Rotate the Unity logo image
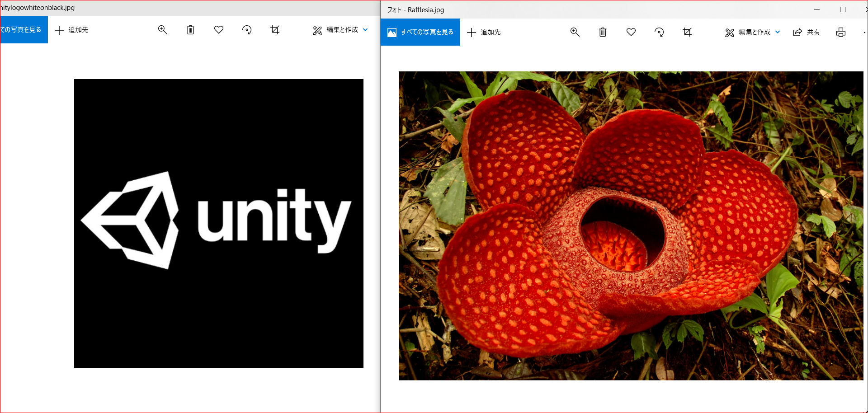The height and width of the screenshot is (413, 868). [247, 30]
